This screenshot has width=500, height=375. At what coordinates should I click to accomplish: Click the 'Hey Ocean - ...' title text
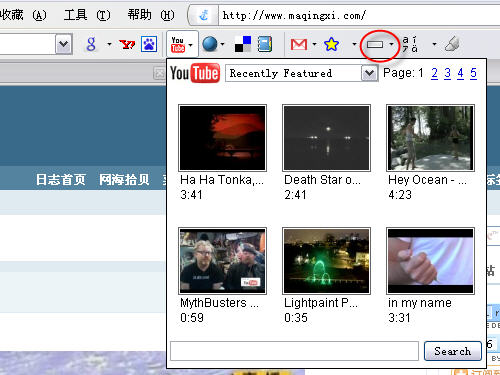(427, 180)
